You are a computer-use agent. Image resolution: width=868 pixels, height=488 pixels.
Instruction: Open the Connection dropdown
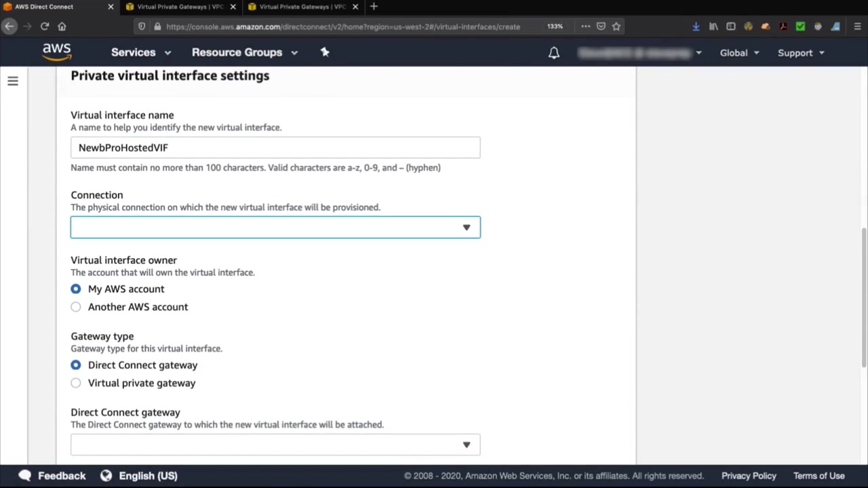[x=275, y=228]
